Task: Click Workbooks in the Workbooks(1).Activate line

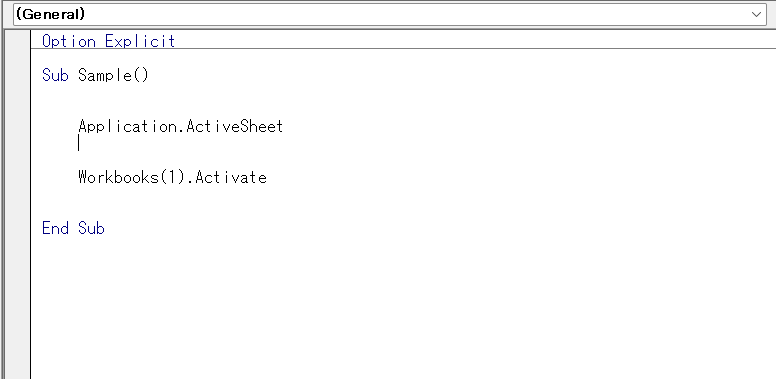Action: [118, 177]
